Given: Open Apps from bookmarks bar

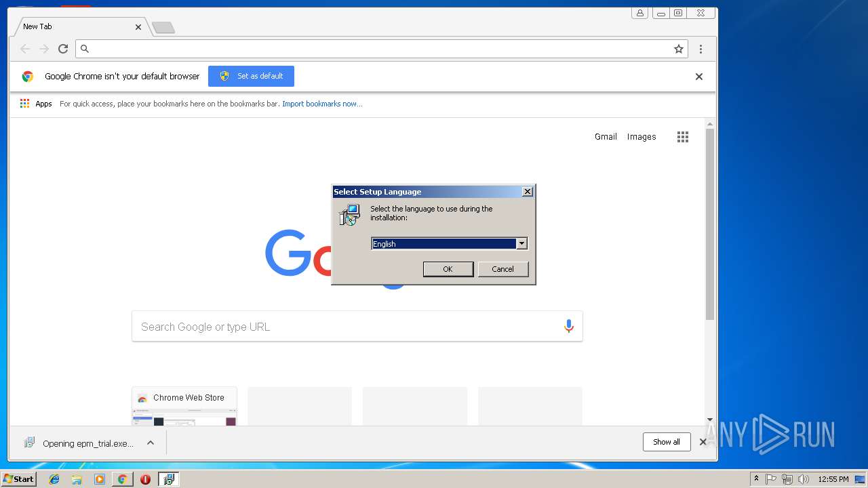Looking at the screenshot, I should pos(36,104).
